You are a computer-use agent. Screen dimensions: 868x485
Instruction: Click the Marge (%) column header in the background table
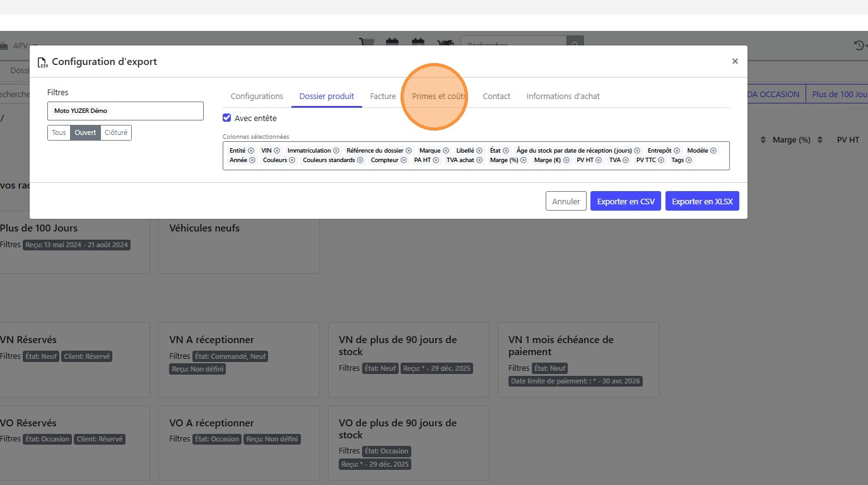pyautogui.click(x=792, y=139)
